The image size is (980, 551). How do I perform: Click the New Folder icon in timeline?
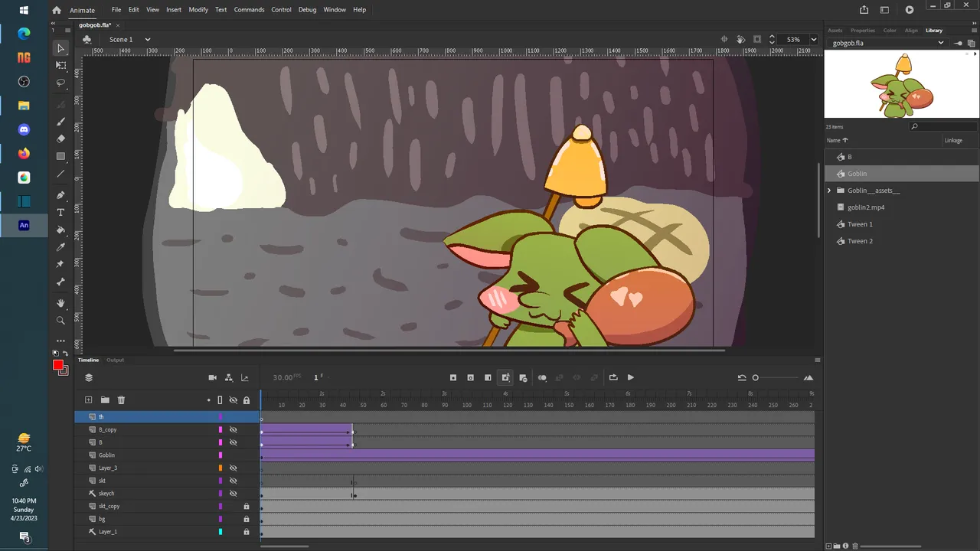[x=105, y=400]
